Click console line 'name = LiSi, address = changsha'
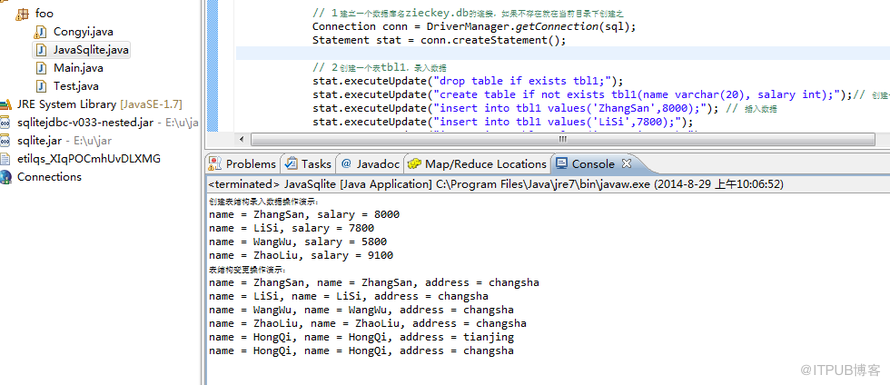This screenshot has height=385, width=890. [x=349, y=296]
